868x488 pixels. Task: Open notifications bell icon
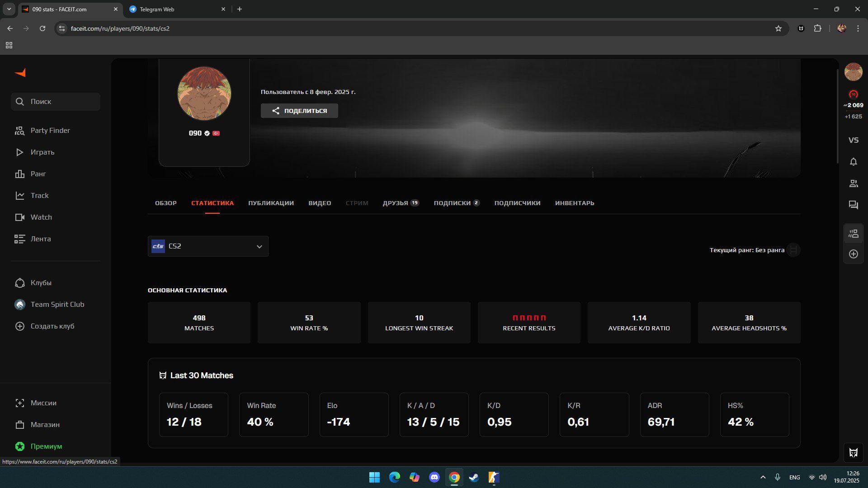point(853,162)
